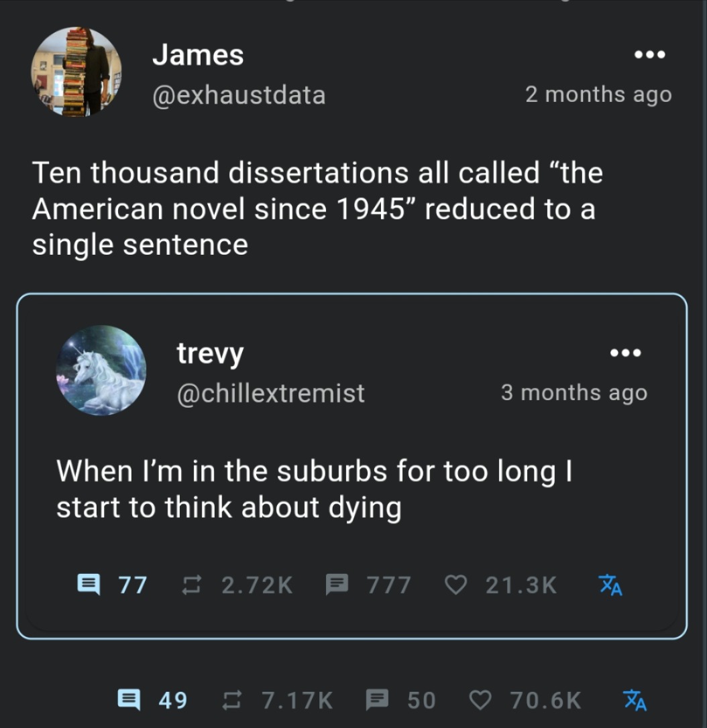Open James's profile picture with book stack
This screenshot has width=707, height=728.
(76, 72)
